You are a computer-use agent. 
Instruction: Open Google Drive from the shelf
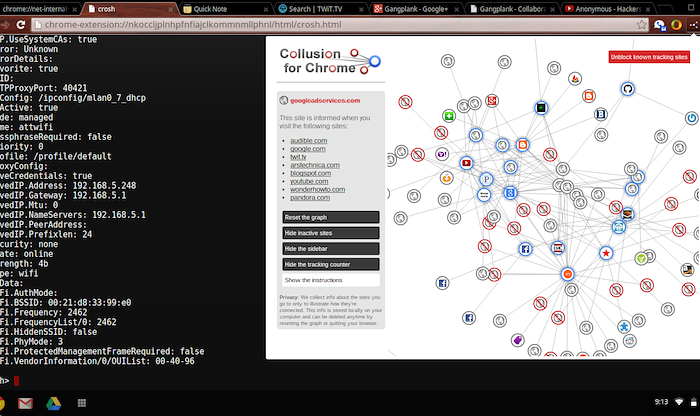pos(54,404)
